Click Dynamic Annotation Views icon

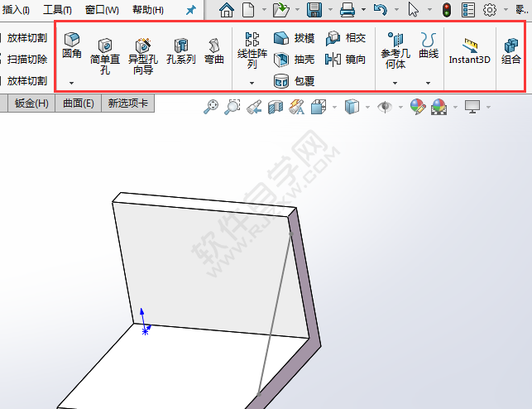296,107
